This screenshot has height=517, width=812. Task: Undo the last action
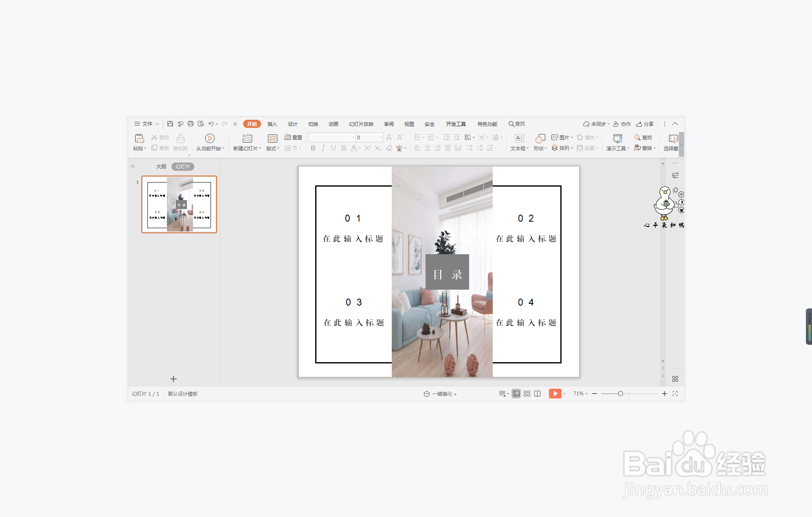[x=211, y=124]
